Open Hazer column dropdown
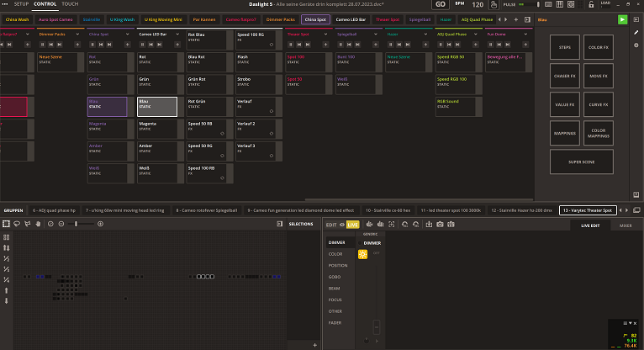The width and height of the screenshot is (644, 350). coord(425,34)
